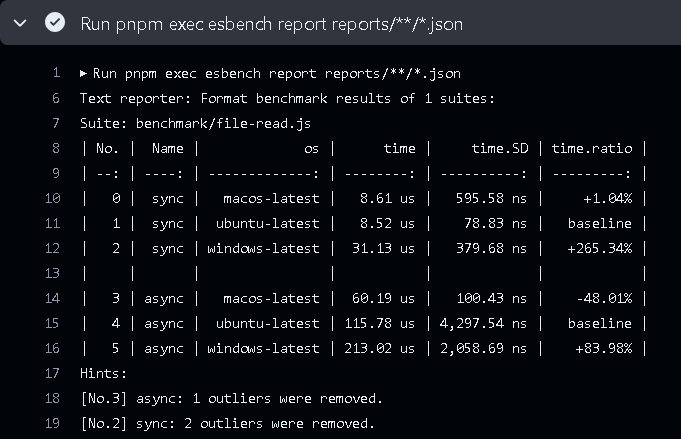
Task: Click line number 19 in the gutter
Action: pyautogui.click(x=53, y=423)
